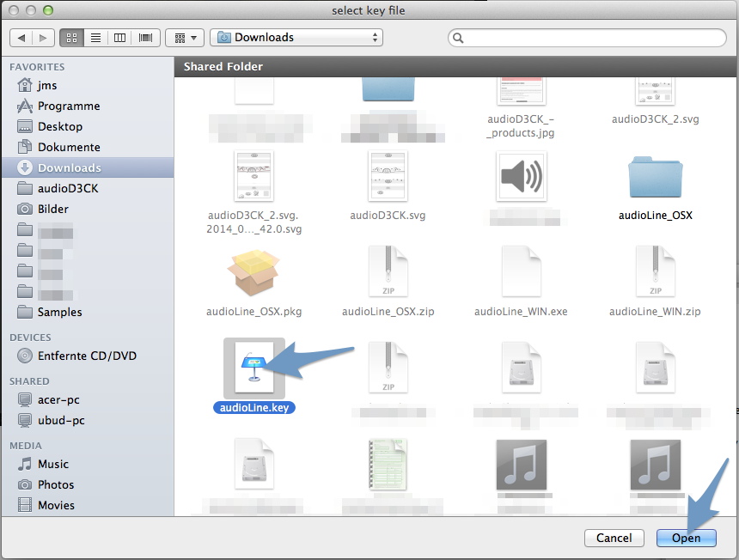Open the audioLine_OSX folder icon
The width and height of the screenshot is (739, 560).
(x=655, y=177)
